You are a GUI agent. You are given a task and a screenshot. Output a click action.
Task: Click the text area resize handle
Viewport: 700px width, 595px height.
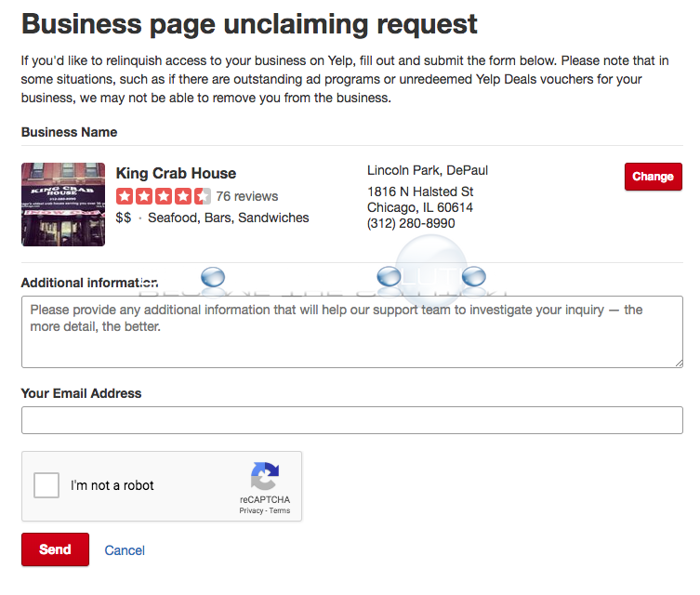click(679, 364)
